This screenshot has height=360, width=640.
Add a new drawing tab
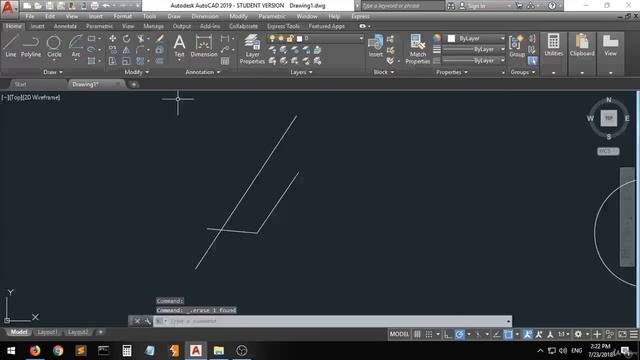pos(133,84)
